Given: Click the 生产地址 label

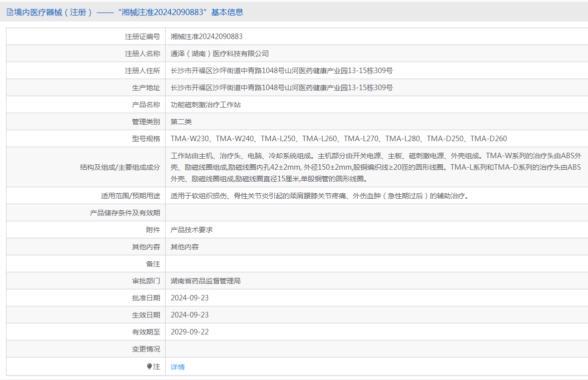Looking at the screenshot, I should [x=146, y=88].
